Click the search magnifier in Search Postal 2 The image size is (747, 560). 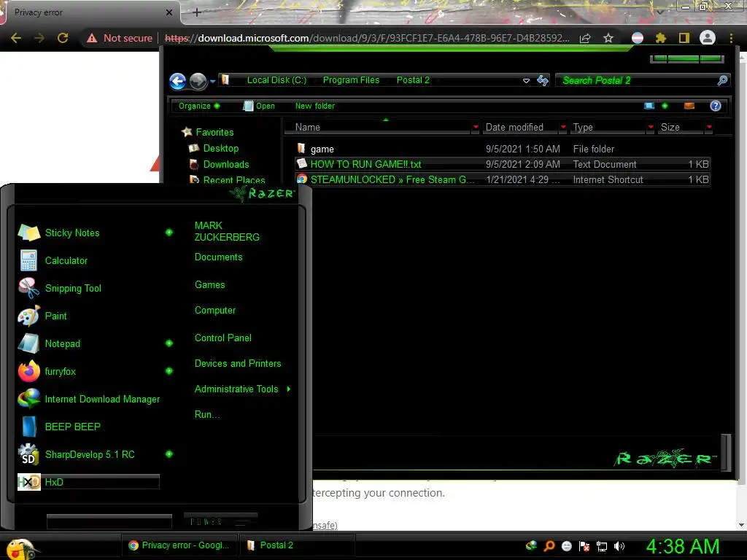(x=722, y=80)
